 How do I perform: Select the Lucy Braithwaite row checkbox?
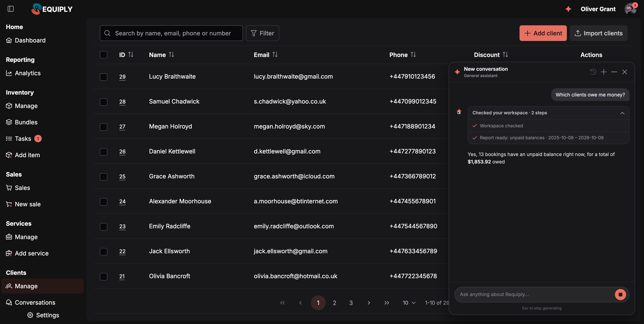click(103, 77)
